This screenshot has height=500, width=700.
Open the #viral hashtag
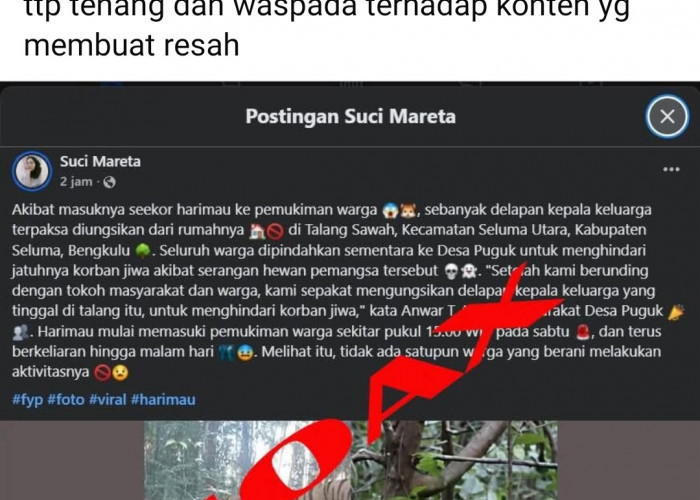point(107,399)
